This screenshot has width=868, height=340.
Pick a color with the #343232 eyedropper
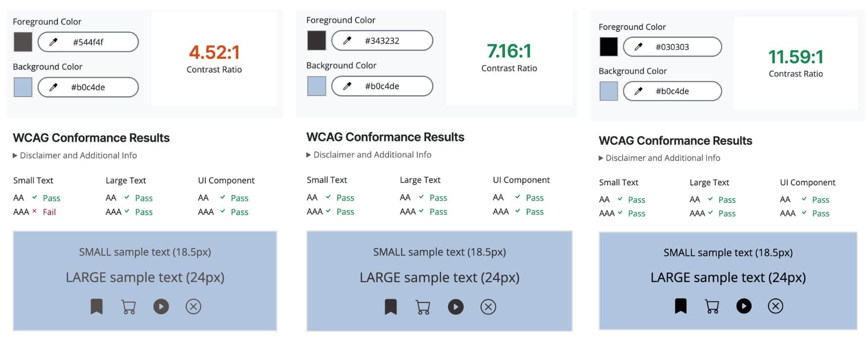pos(347,41)
